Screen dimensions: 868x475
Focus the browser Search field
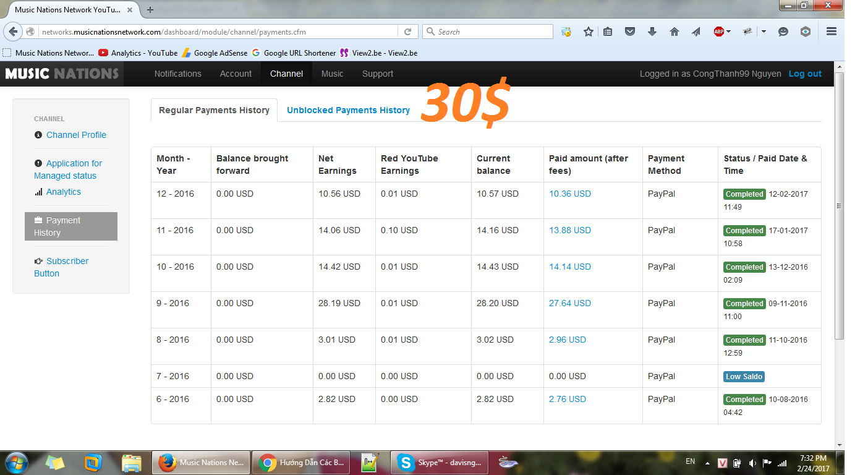pyautogui.click(x=488, y=32)
